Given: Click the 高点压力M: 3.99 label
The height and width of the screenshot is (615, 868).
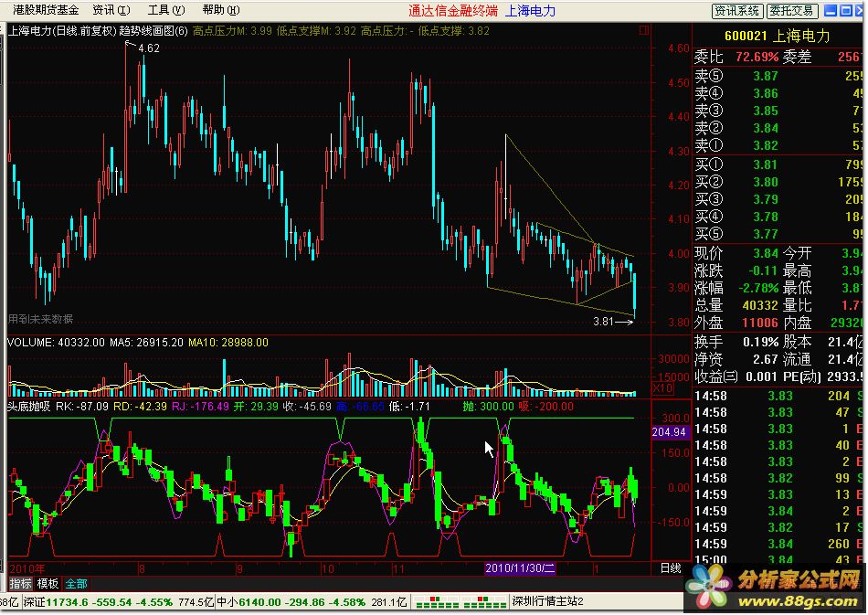Looking at the screenshot, I should pyautogui.click(x=232, y=31).
